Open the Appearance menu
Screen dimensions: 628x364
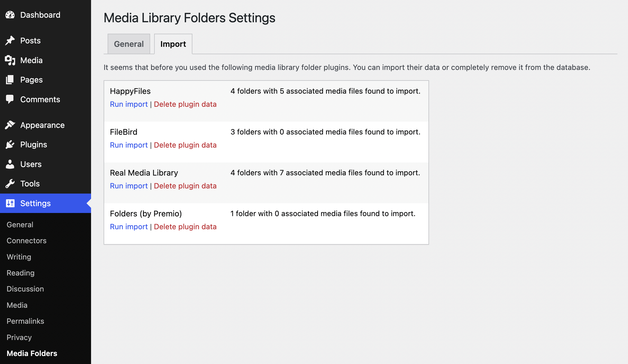(x=43, y=125)
